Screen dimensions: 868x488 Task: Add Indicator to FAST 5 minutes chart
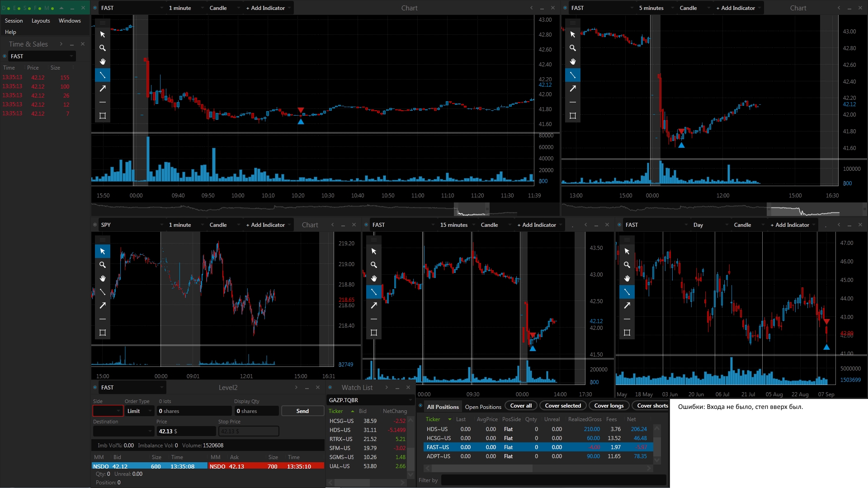[x=738, y=8]
